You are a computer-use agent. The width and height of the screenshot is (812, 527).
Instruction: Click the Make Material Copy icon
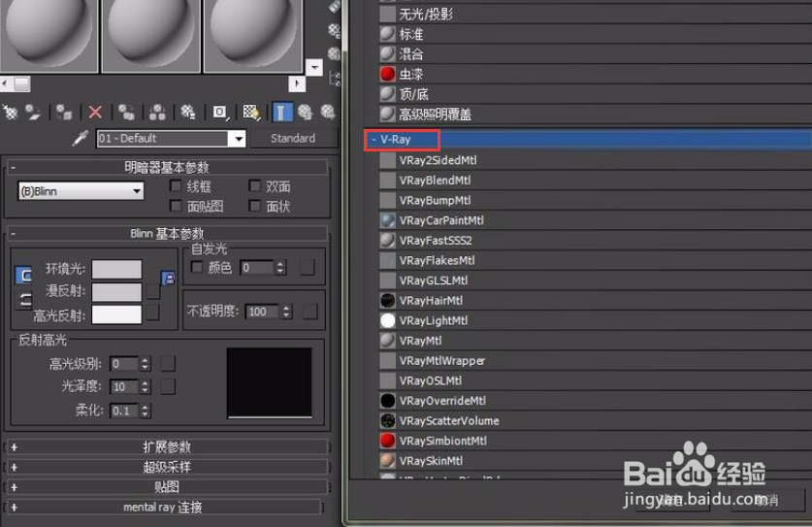(x=126, y=112)
